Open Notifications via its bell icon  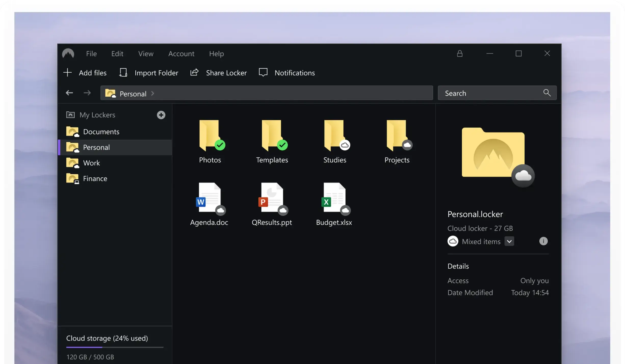pyautogui.click(x=263, y=72)
